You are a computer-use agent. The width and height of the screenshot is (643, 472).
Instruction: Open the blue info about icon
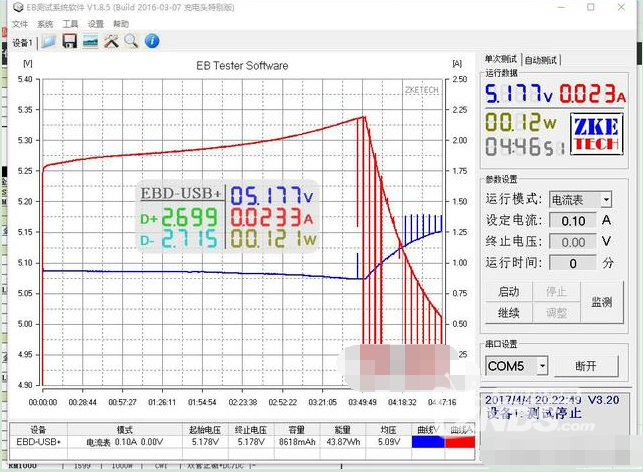coord(152,41)
